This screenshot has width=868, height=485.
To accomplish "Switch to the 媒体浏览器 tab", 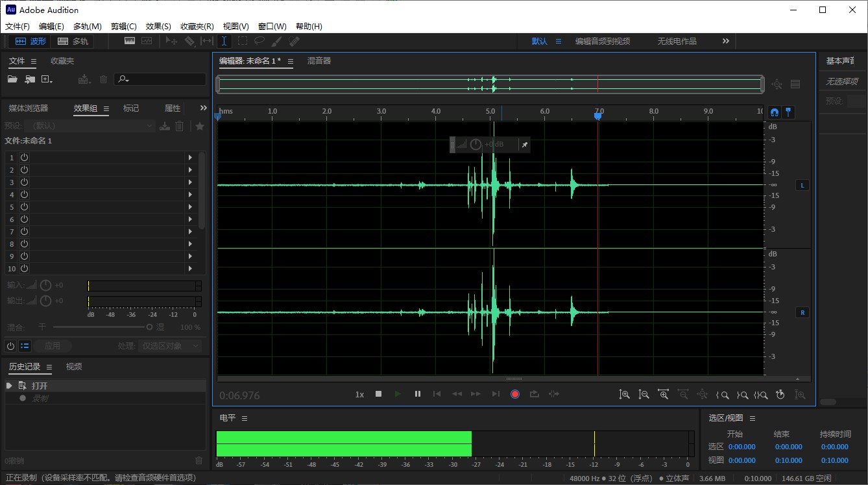I will click(x=29, y=108).
